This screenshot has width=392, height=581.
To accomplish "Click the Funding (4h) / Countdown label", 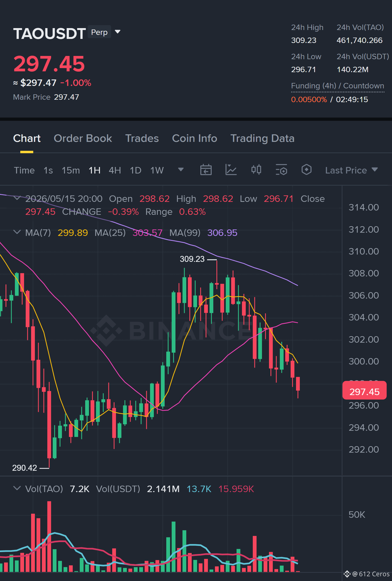I will point(337,86).
